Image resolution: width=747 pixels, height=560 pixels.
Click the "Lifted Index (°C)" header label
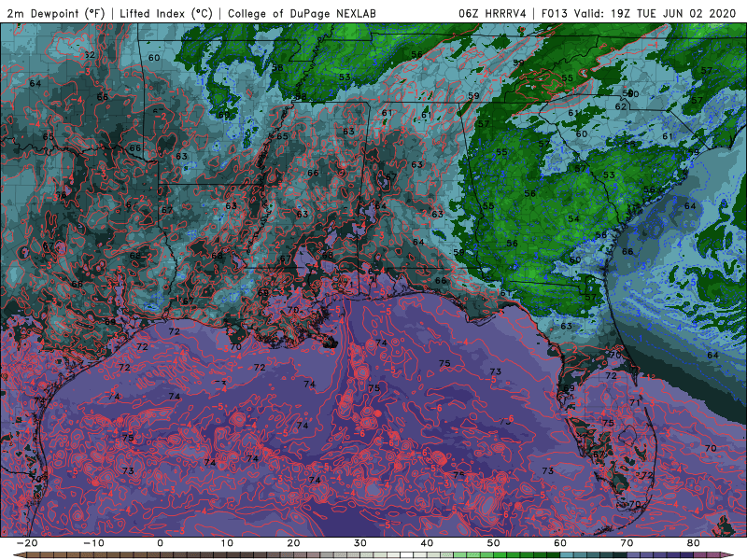click(166, 13)
